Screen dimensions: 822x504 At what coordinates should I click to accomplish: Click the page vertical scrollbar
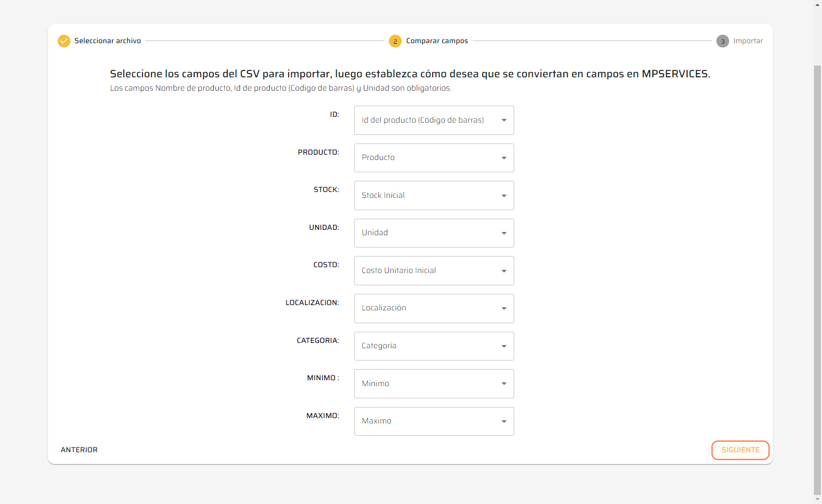817,280
